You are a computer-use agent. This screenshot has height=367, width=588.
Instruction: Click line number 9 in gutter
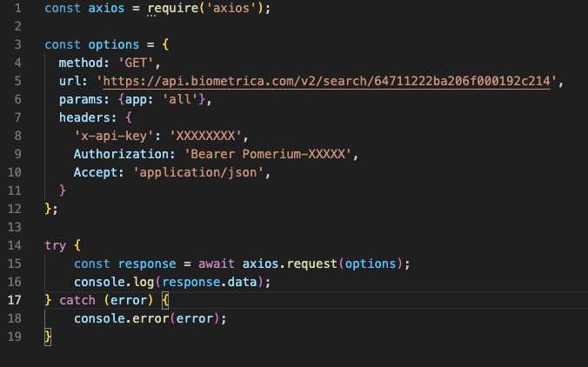click(x=17, y=154)
